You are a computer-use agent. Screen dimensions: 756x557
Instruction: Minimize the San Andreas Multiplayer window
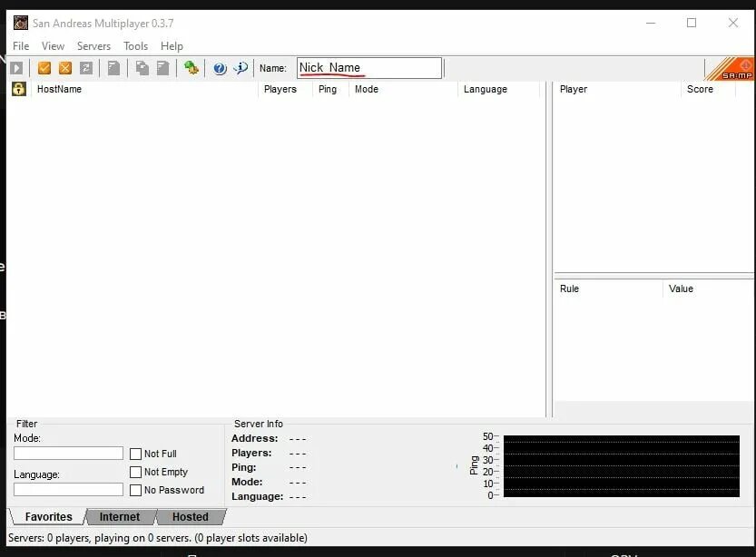coord(651,23)
